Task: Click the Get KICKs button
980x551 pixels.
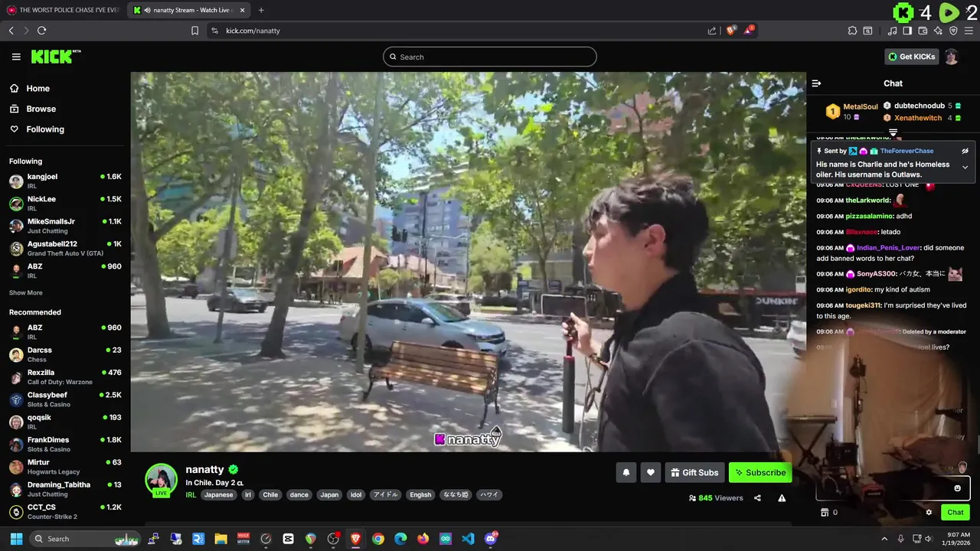Action: tap(911, 57)
